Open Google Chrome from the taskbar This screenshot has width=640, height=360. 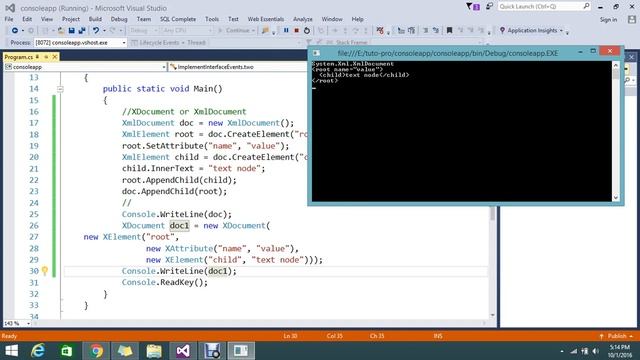coord(97,351)
